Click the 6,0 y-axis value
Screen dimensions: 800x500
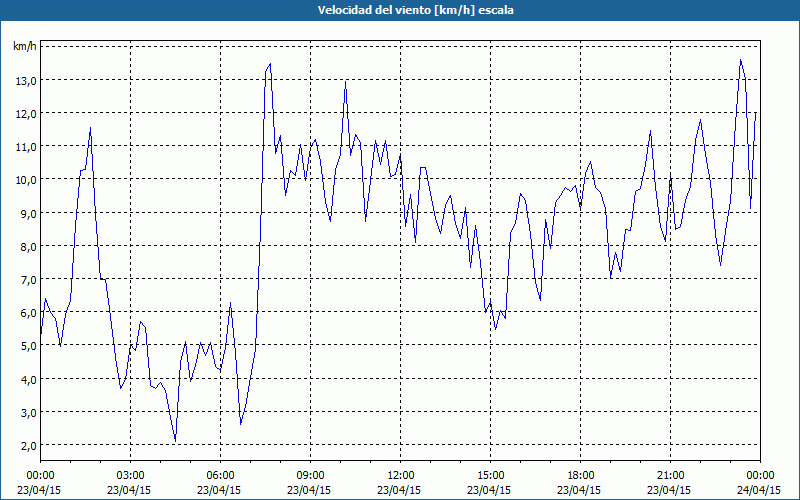(29, 313)
